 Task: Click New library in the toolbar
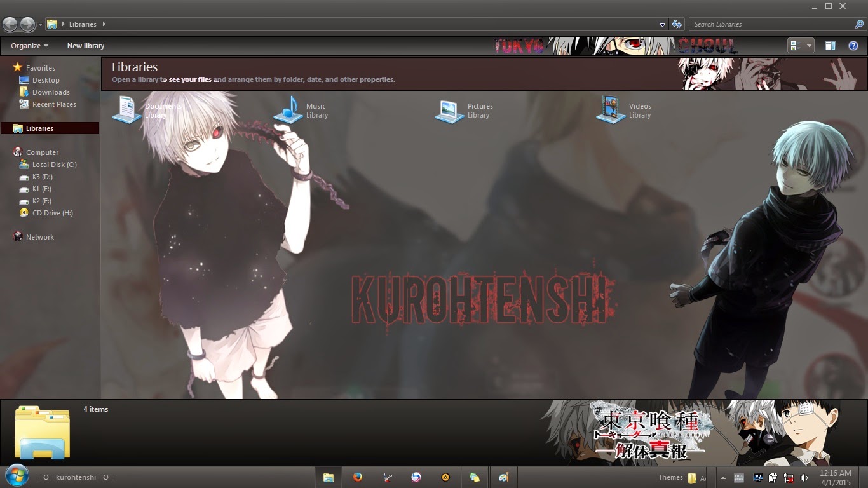click(86, 46)
